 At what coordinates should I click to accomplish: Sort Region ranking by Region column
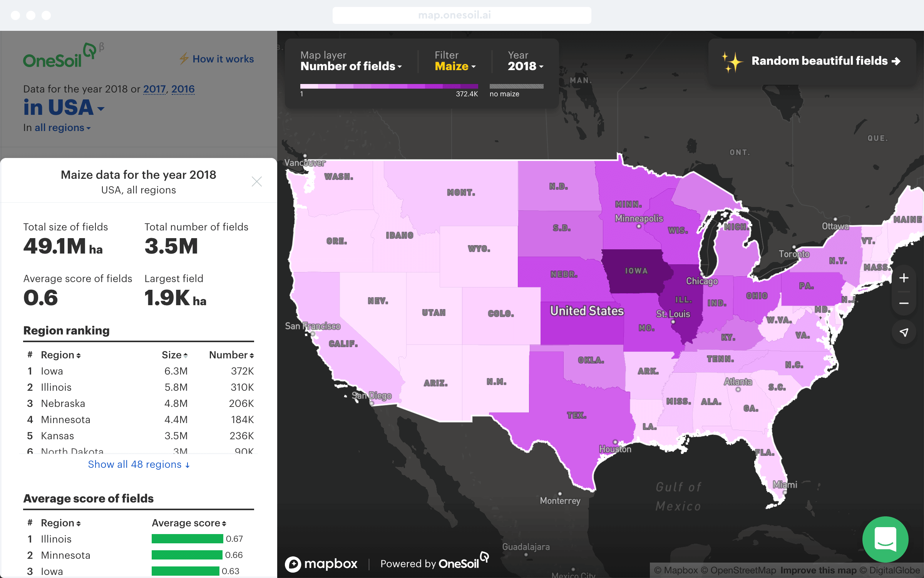(x=61, y=355)
